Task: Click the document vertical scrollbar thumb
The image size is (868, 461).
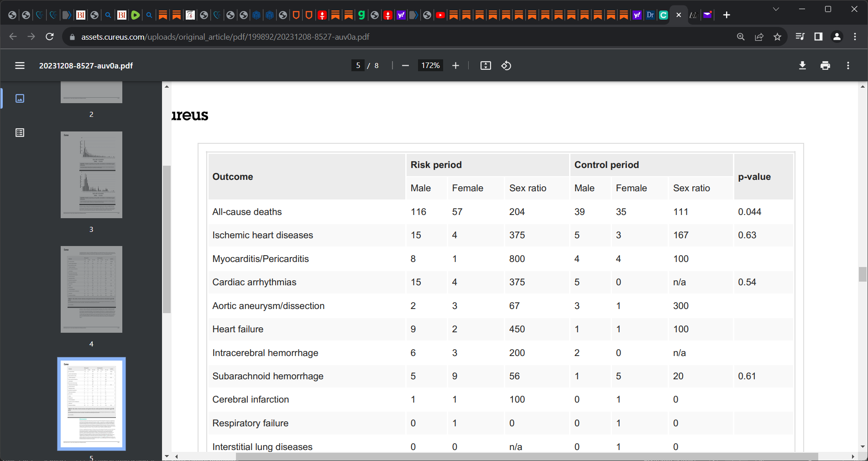Action: coord(863,274)
